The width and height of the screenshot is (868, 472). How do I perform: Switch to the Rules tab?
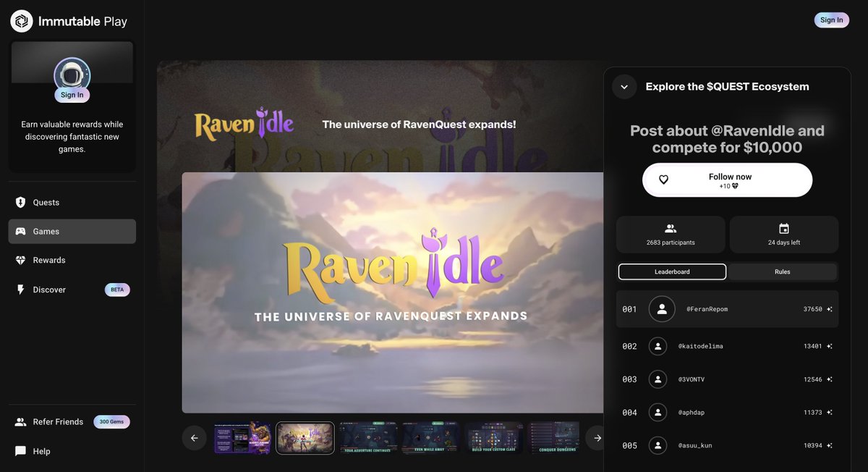coord(783,271)
